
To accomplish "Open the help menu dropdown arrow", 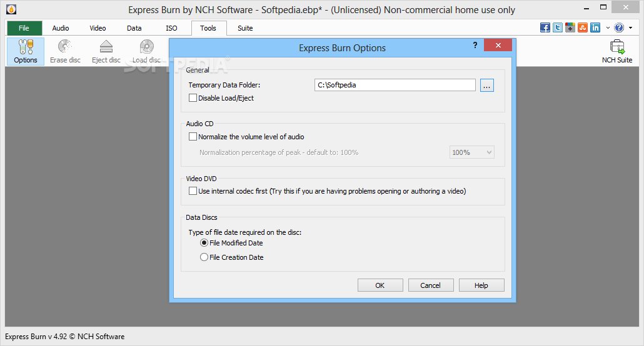I will pyautogui.click(x=630, y=28).
